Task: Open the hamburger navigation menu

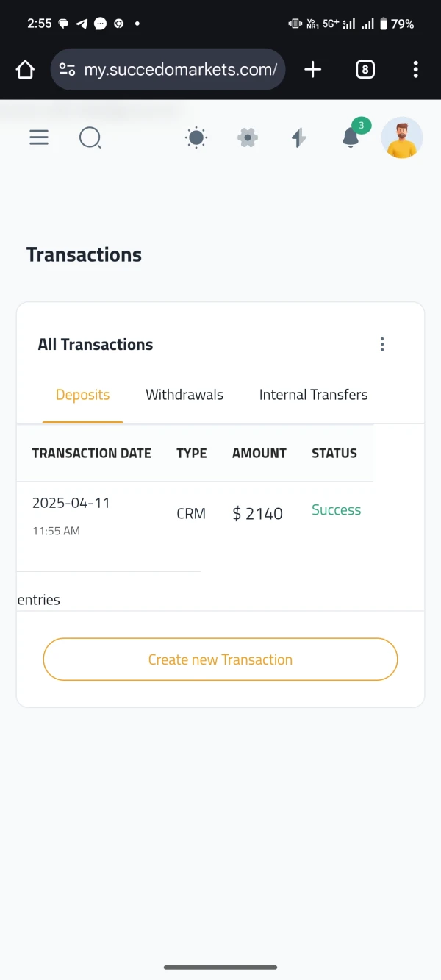Action: [39, 137]
